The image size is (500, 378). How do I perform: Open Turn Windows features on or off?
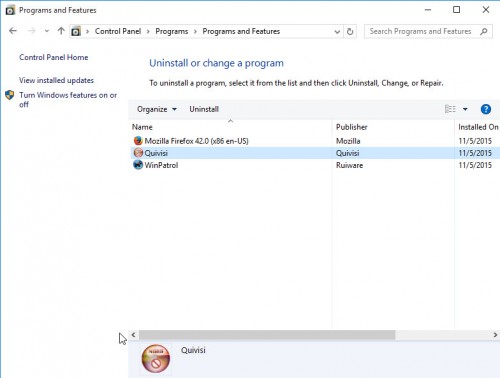(68, 100)
